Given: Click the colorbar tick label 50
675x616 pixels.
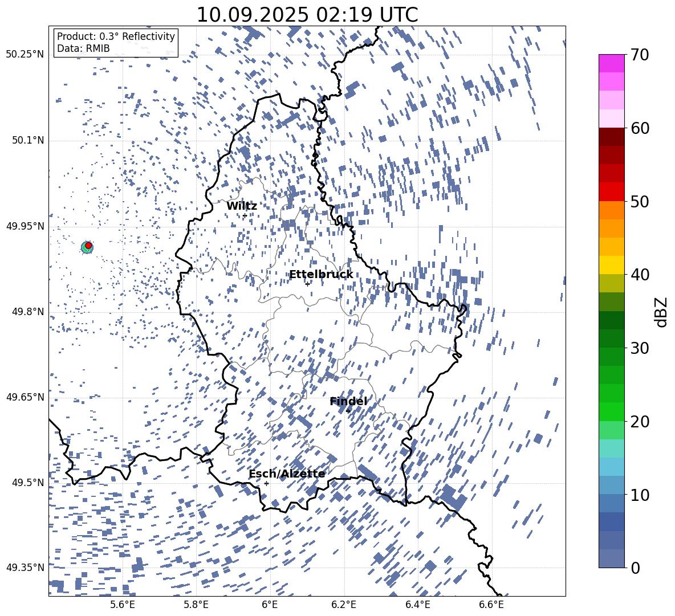Looking at the screenshot, I should (x=640, y=201).
